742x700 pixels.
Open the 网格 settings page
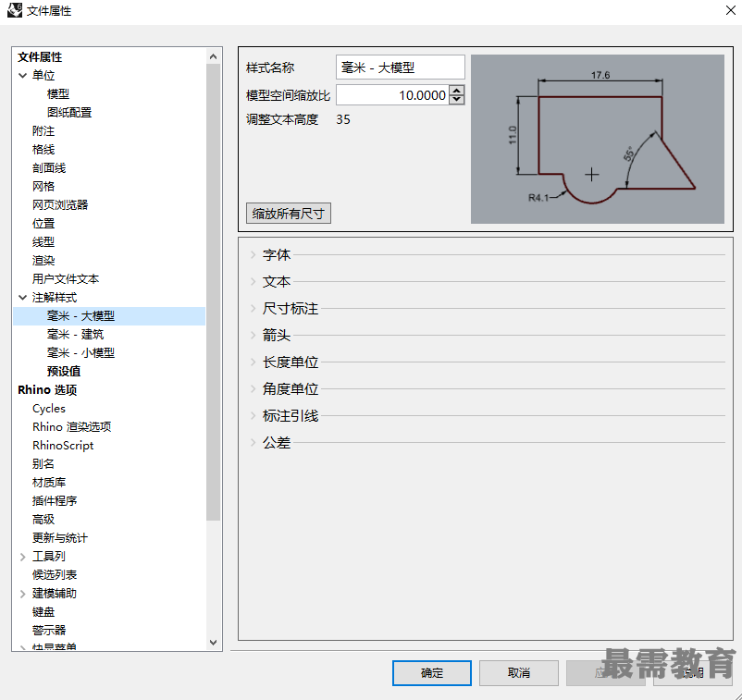pyautogui.click(x=43, y=187)
